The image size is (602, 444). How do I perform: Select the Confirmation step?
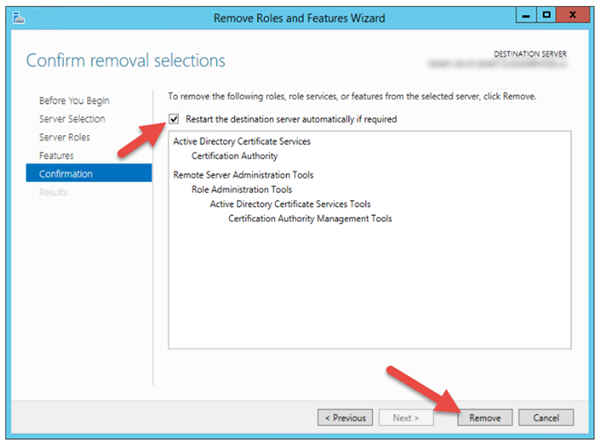(x=89, y=173)
